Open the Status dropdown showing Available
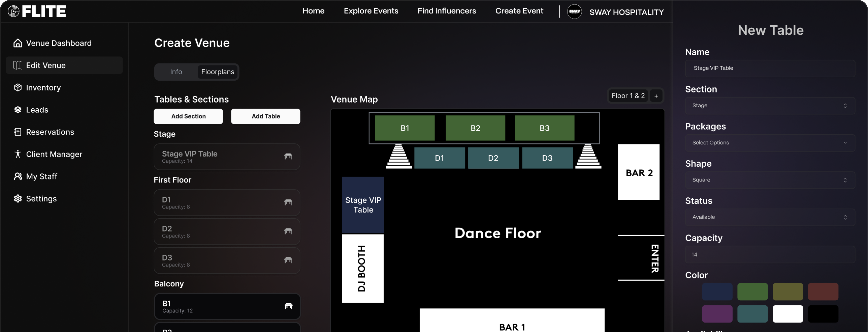The image size is (868, 332). click(770, 217)
